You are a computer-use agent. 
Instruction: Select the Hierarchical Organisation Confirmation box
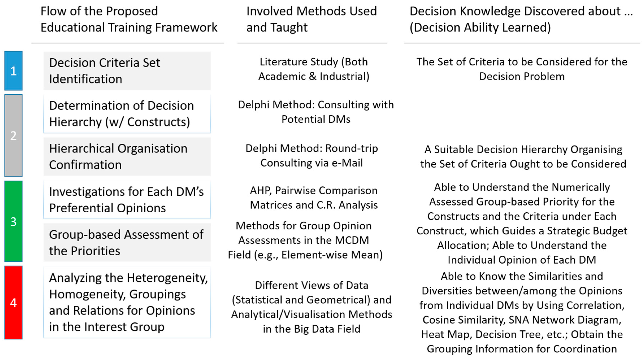(127, 157)
